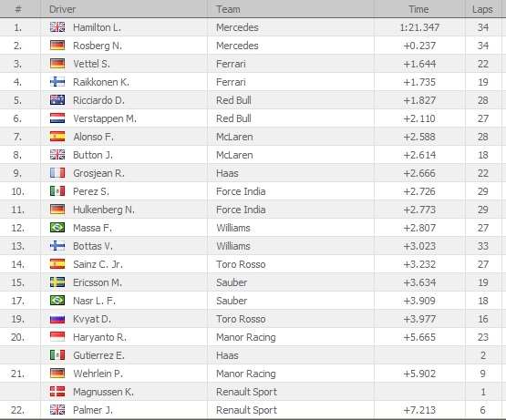Click the Swedish flag beside Ericsson M.
Image resolution: width=506 pixels, height=420 pixels.
pyautogui.click(x=57, y=282)
